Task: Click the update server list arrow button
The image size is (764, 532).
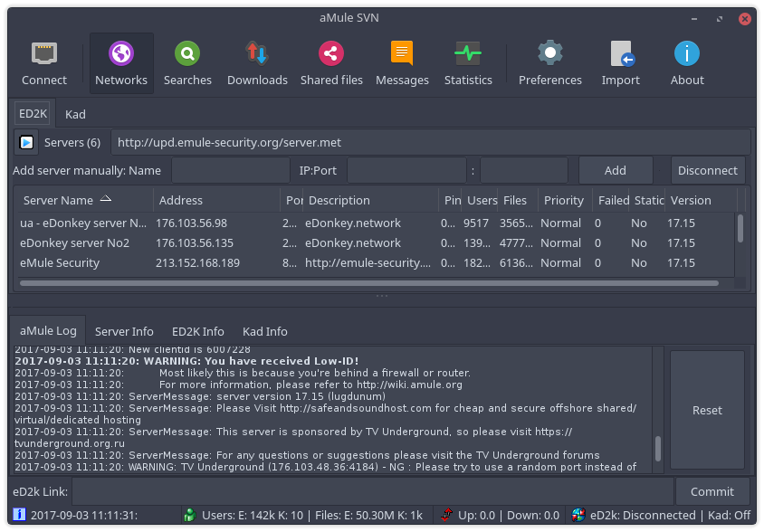Action: [x=26, y=142]
